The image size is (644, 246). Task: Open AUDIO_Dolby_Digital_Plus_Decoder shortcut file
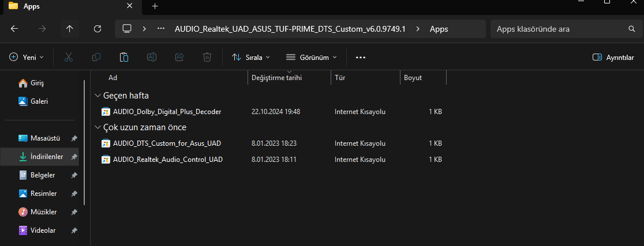coord(167,111)
